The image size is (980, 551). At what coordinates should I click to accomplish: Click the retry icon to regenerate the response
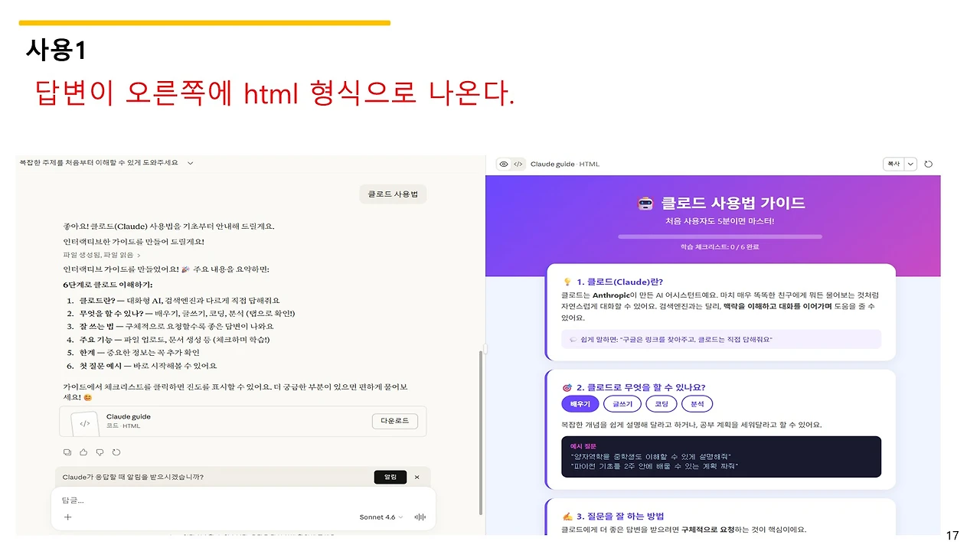coord(115,452)
